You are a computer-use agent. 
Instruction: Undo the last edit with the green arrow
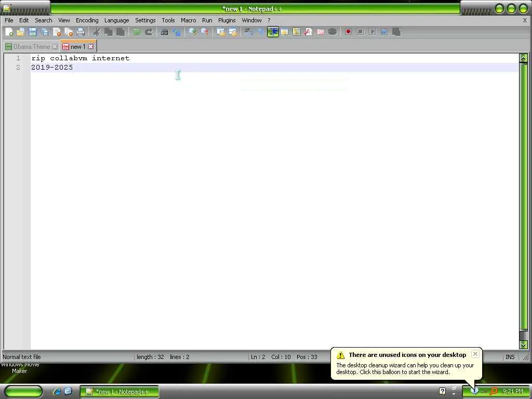click(x=137, y=32)
